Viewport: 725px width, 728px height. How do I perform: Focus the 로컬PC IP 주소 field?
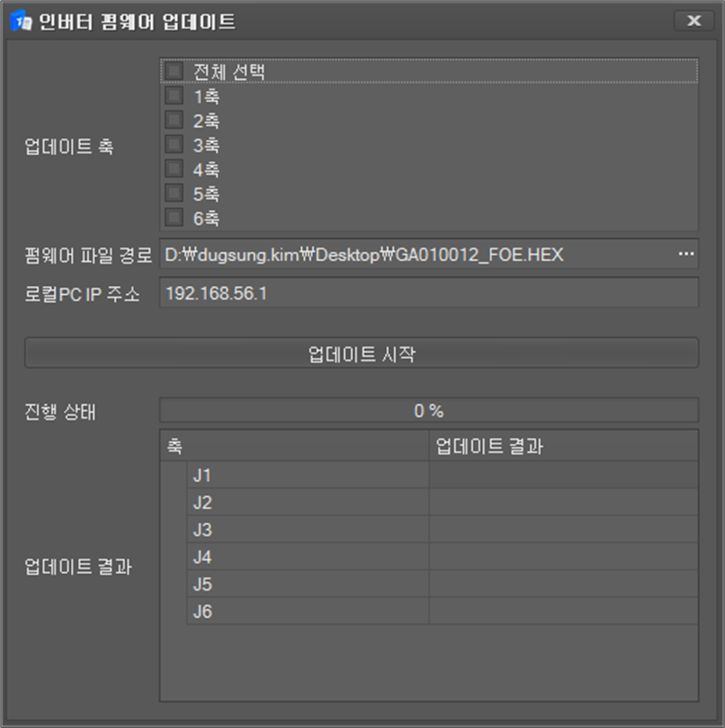428,294
